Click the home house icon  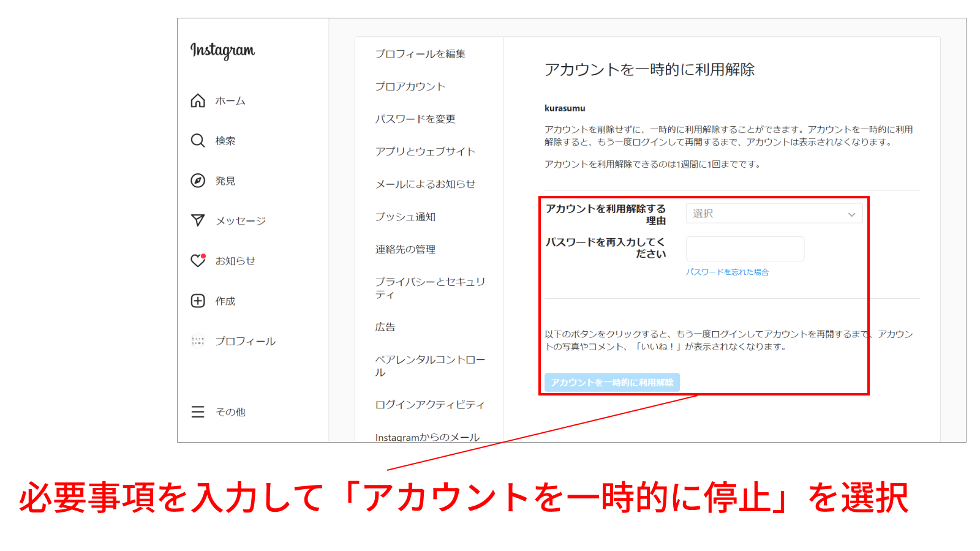(198, 100)
